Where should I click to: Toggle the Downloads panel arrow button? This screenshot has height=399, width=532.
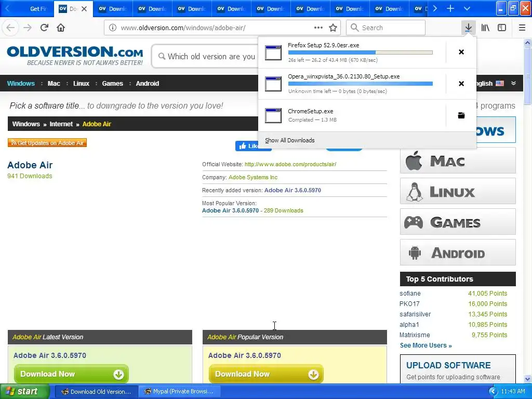(468, 28)
